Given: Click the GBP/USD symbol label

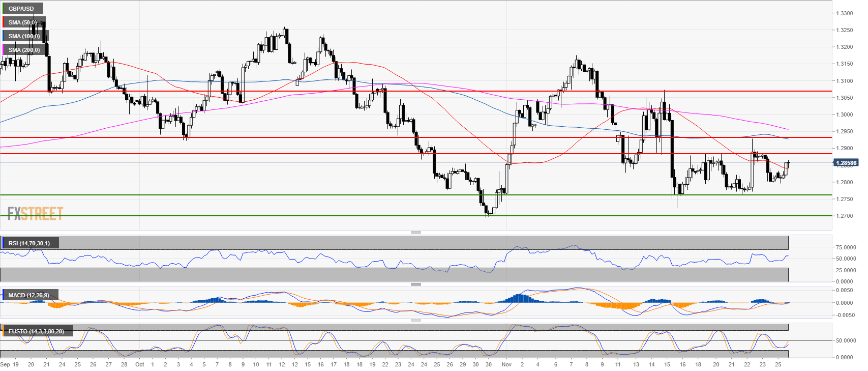Looking at the screenshot, I should tap(21, 9).
